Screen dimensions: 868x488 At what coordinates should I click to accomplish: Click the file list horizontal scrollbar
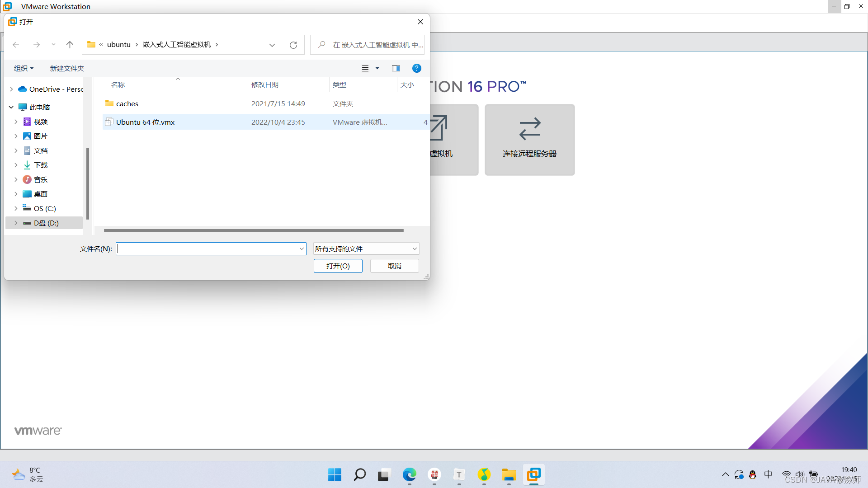click(x=254, y=230)
